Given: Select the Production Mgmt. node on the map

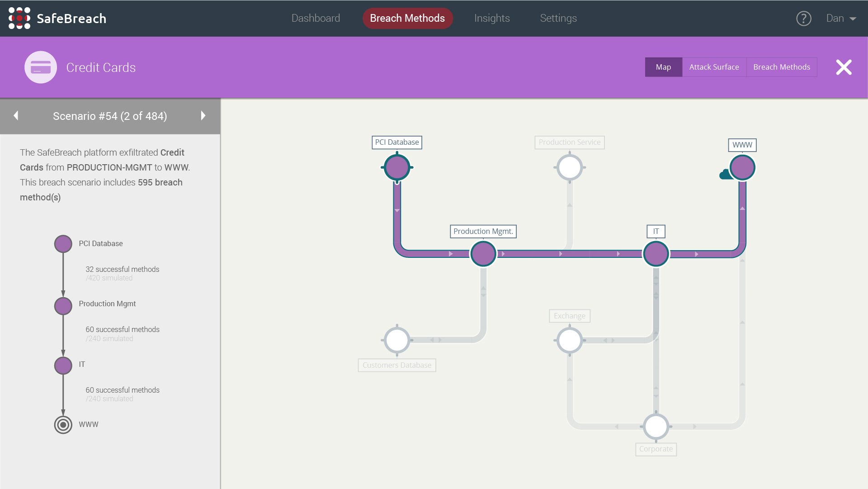Looking at the screenshot, I should point(483,254).
